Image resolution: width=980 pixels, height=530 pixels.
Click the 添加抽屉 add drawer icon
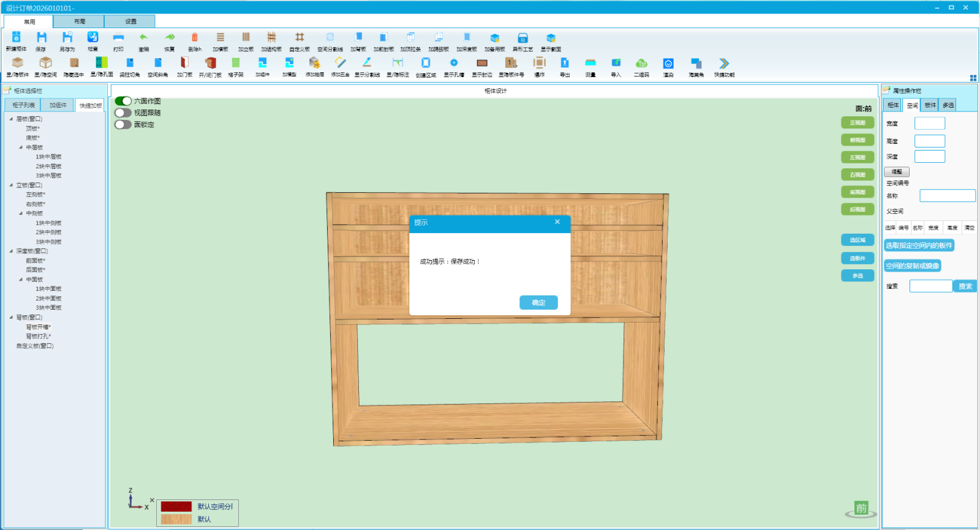314,63
